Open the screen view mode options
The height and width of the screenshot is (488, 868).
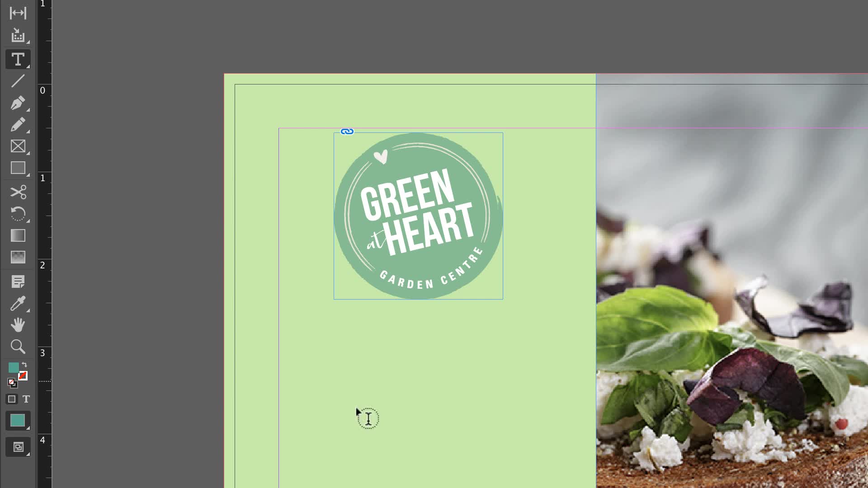18,447
